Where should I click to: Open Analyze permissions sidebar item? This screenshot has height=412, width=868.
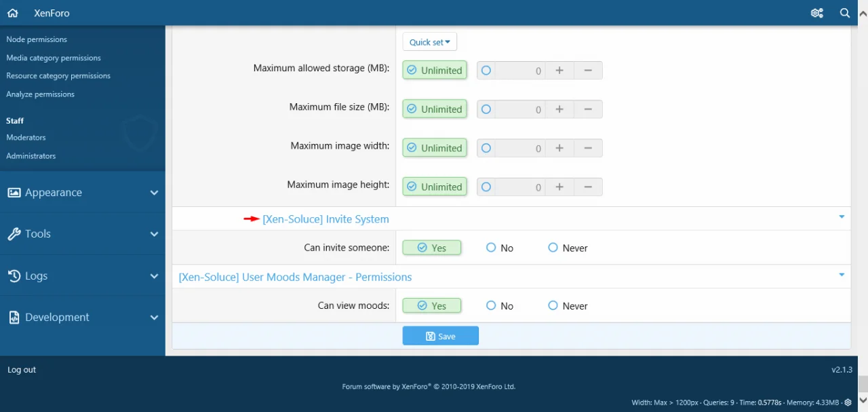click(41, 94)
